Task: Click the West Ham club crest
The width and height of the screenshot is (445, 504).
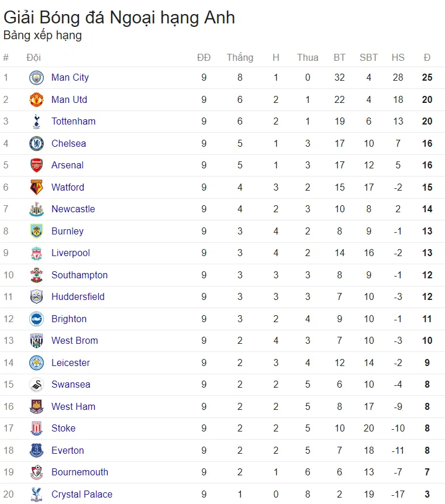Action: pos(36,406)
